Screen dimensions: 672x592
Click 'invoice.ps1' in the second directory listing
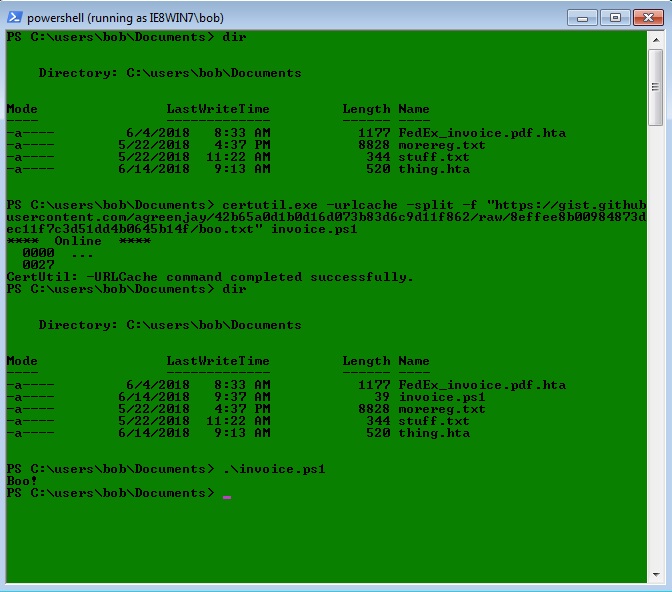[442, 397]
